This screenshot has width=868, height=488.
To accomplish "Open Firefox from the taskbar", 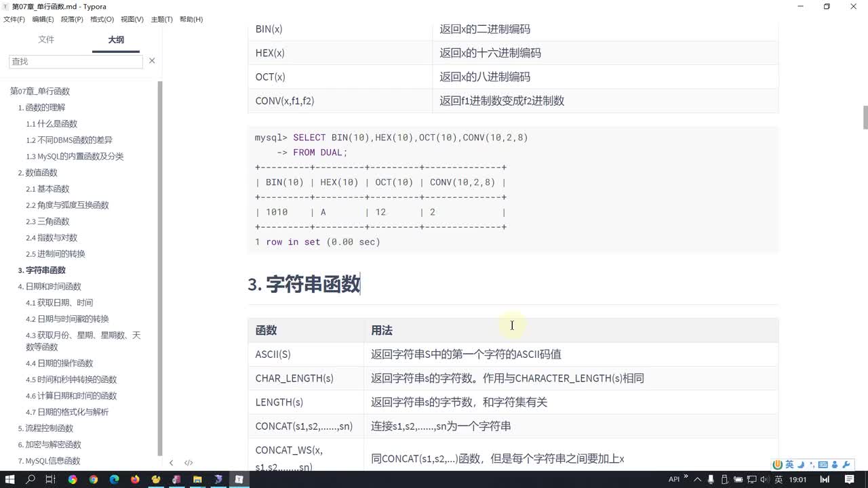I will point(135,479).
